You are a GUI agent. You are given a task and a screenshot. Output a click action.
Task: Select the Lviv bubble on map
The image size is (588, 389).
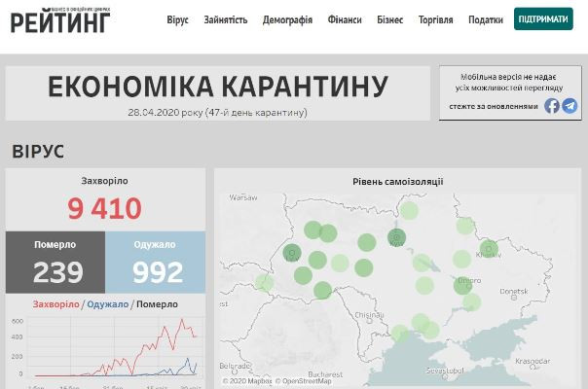(292, 253)
